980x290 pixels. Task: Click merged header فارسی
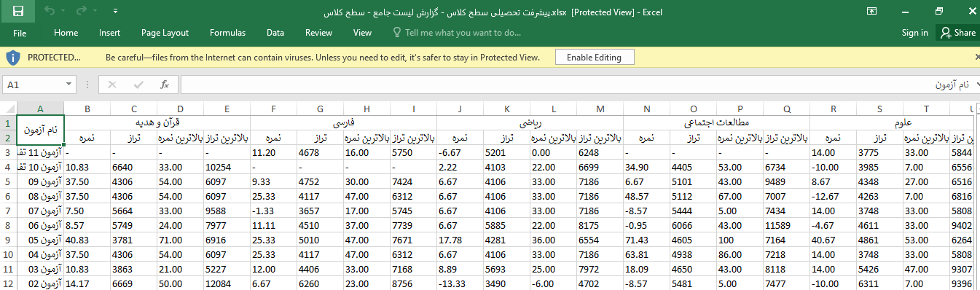pos(343,122)
